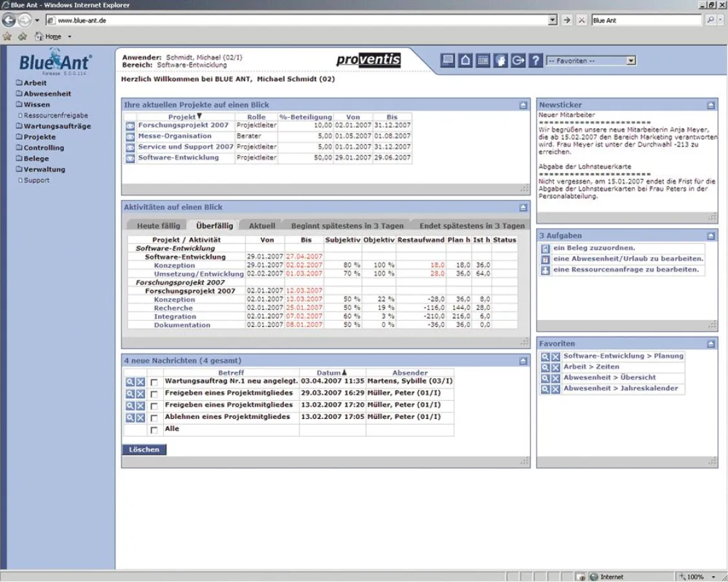Click the home icon in Blue Ant toolbar

coord(465,61)
